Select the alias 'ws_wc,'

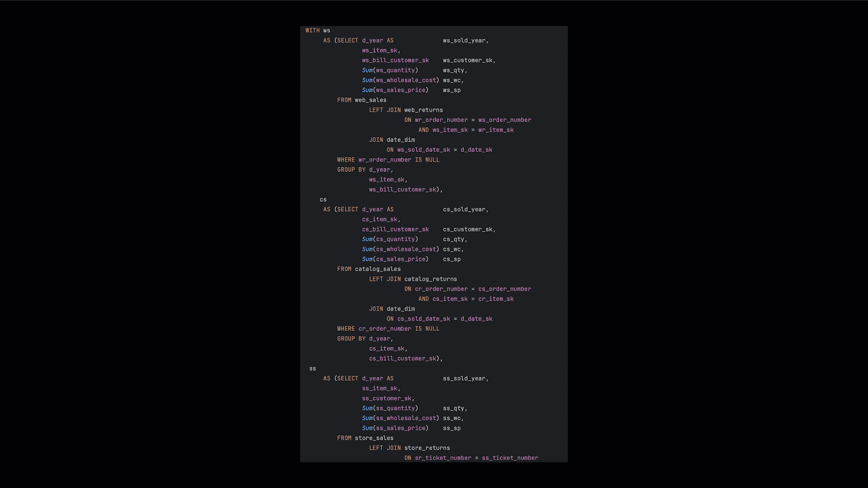453,80
